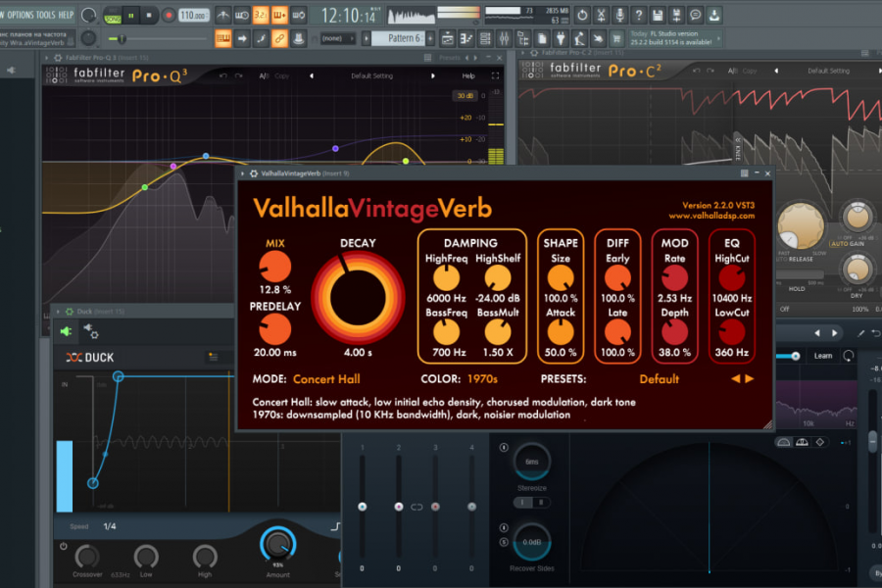Click the ValhallaVintageVerb MIX knob
This screenshot has width=882, height=588.
275,267
